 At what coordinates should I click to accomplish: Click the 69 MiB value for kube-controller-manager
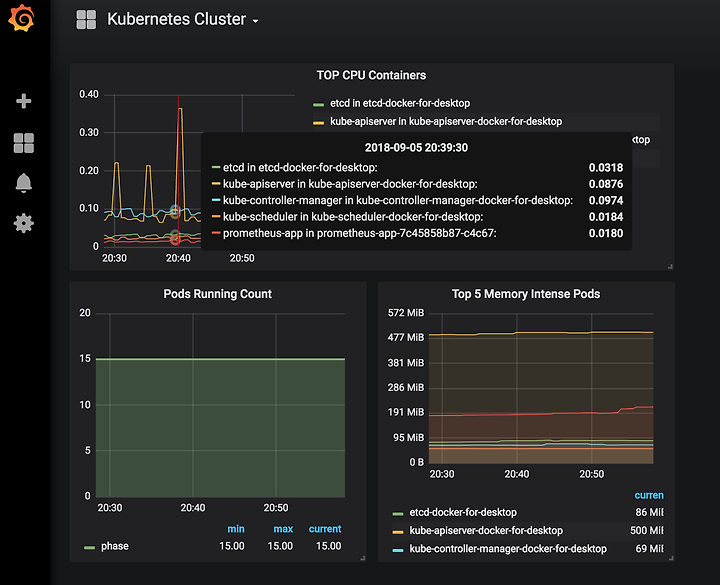pos(649,549)
